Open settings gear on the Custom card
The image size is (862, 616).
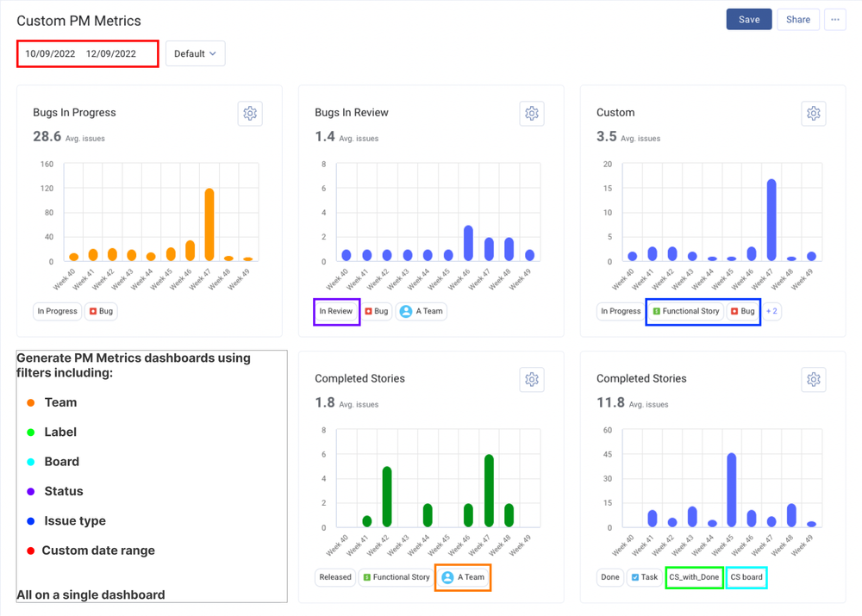(813, 113)
